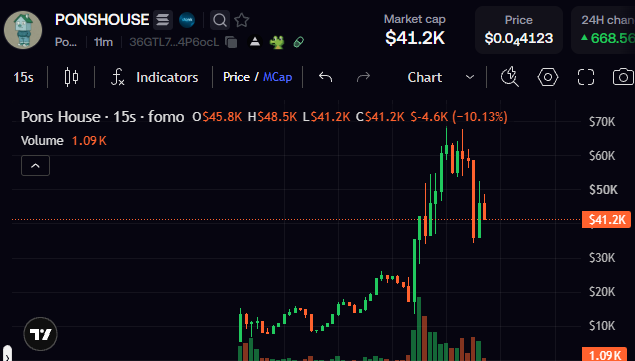Copy the contract address 36GTL7...4P6ocL
Screen dimensions: 635x361
coord(231,42)
